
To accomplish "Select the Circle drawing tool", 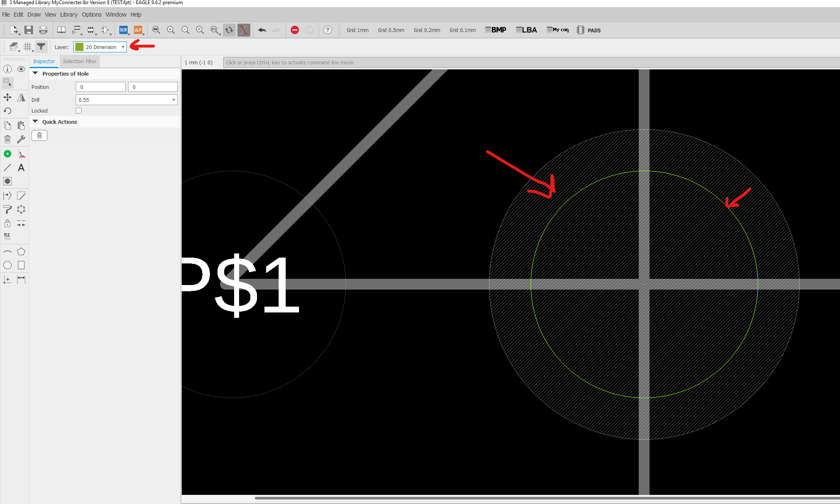I will 7,265.
